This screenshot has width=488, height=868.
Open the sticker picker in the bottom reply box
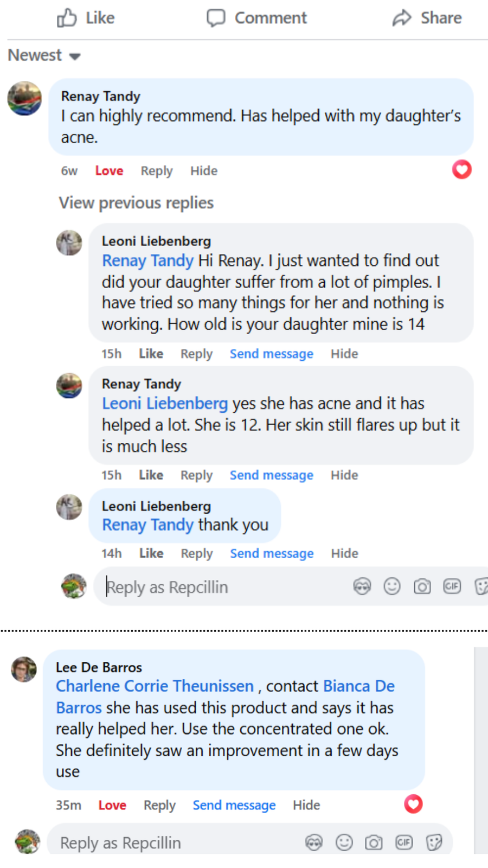point(434,842)
